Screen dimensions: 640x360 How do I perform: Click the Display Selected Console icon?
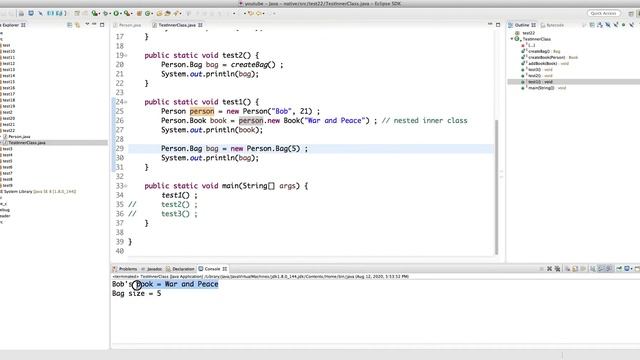click(628, 269)
